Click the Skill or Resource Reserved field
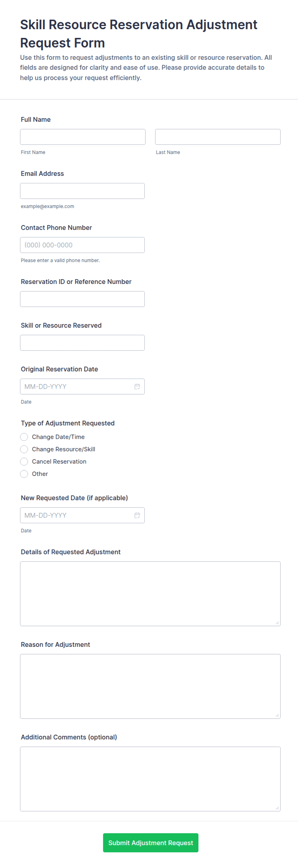298x868 pixels. [82, 343]
